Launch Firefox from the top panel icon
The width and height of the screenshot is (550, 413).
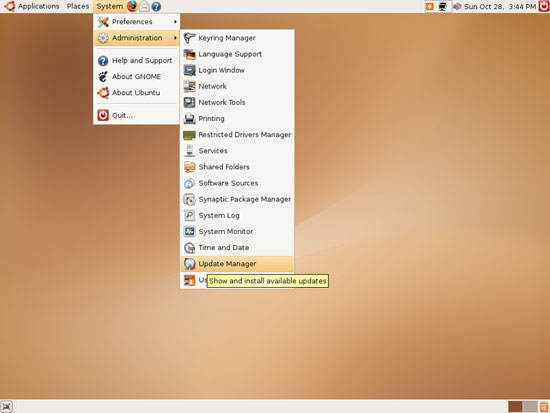[132, 6]
